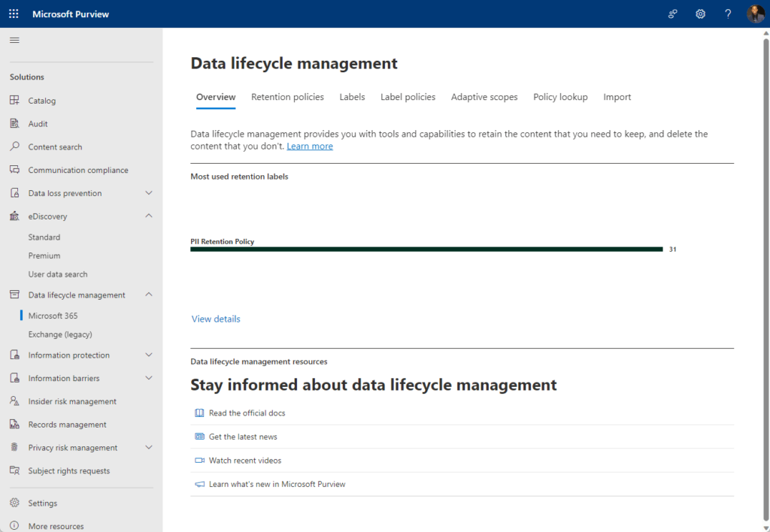Viewport: 770px width, 532px height.
Task: Select Microsoft 365 under Data lifecycle management
Action: pyautogui.click(x=53, y=316)
